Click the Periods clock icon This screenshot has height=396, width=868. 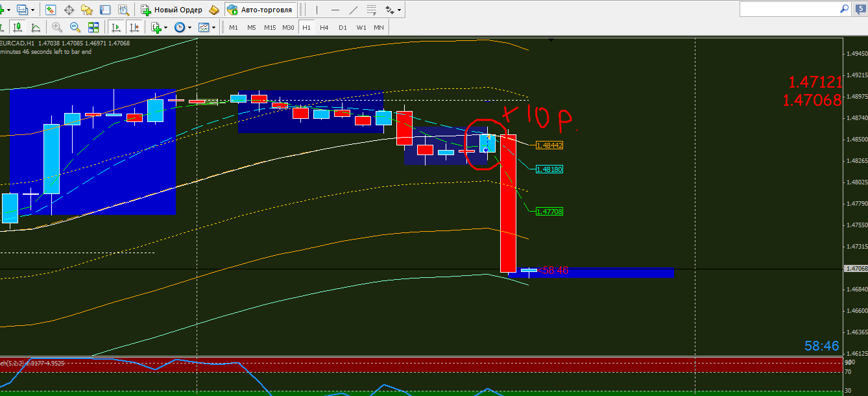pyautogui.click(x=179, y=27)
